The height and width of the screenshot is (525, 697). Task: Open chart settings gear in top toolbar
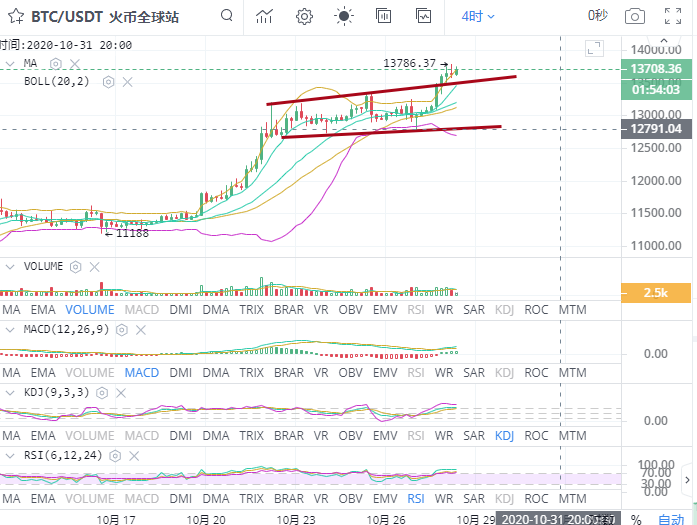[304, 16]
